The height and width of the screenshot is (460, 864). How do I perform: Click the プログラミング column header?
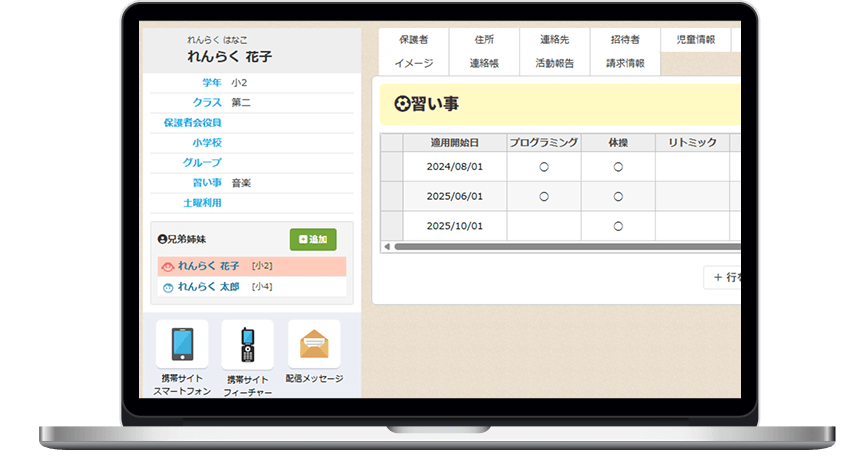tap(544, 143)
